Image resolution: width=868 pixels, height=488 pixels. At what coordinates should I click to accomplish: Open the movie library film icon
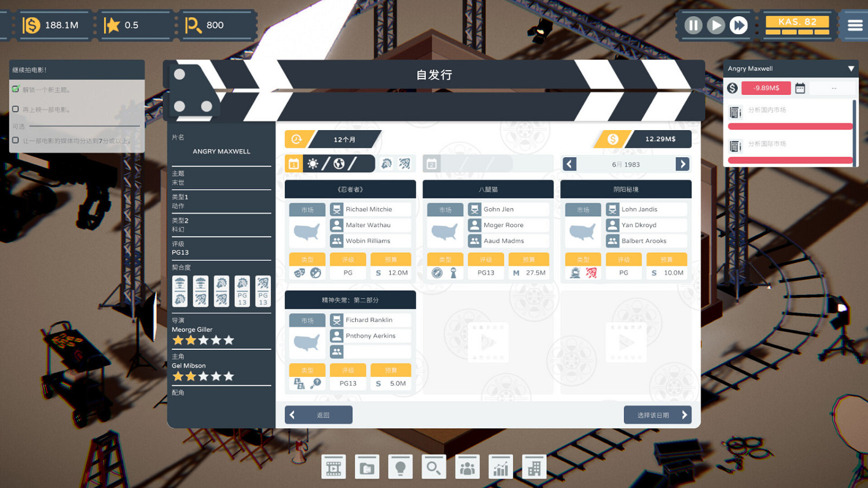coord(333,467)
